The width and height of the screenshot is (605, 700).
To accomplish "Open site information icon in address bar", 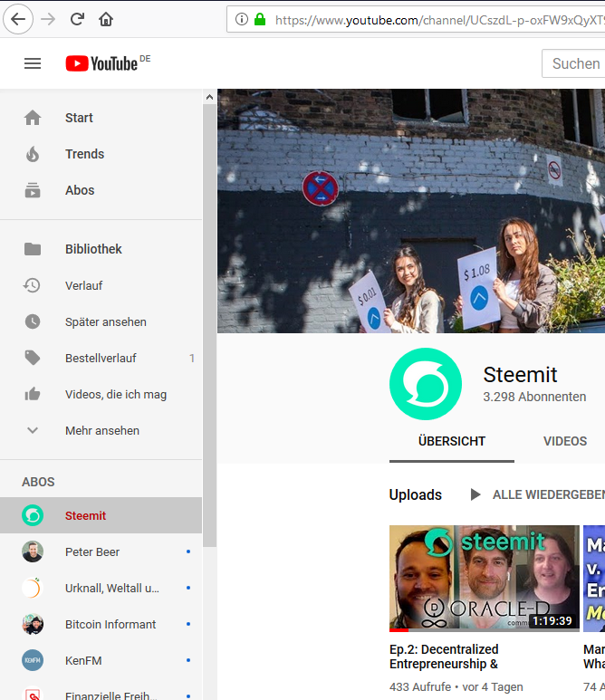I will (242, 19).
